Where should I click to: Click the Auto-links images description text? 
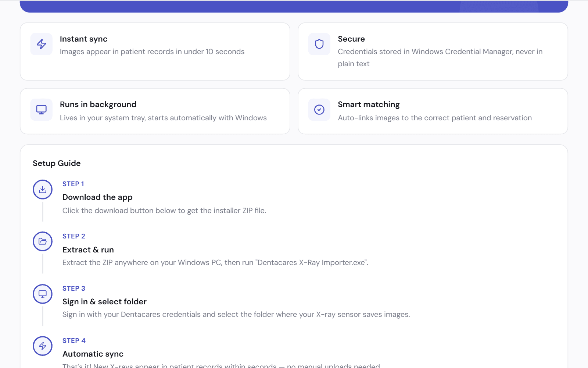coord(435,118)
